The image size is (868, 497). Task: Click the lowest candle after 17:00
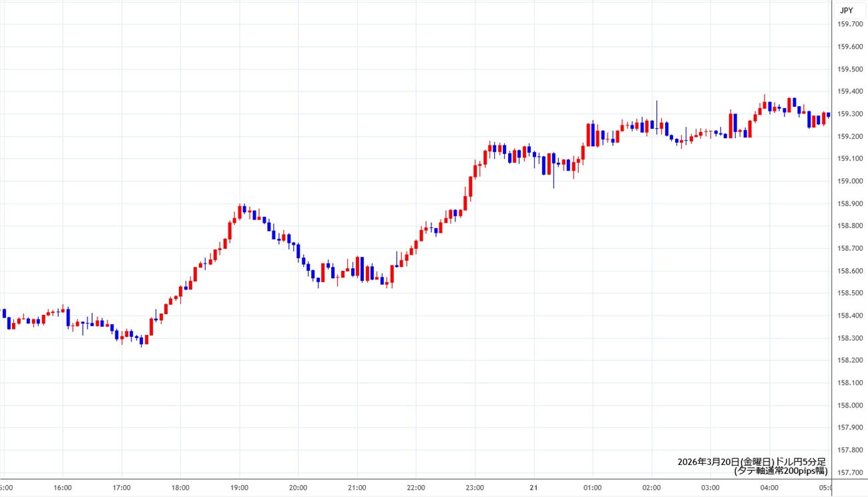[x=142, y=340]
